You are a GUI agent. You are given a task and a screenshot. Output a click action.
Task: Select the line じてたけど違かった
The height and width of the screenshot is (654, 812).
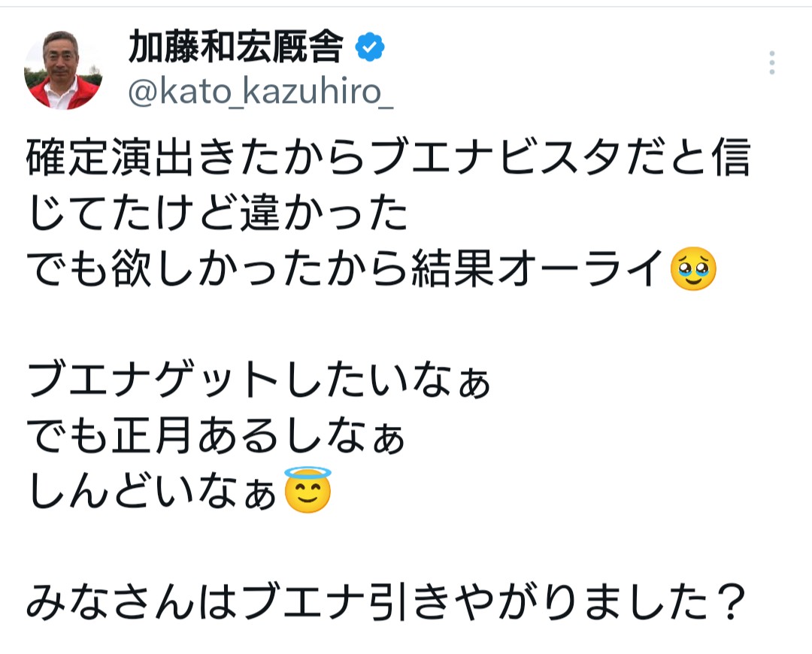point(217,216)
